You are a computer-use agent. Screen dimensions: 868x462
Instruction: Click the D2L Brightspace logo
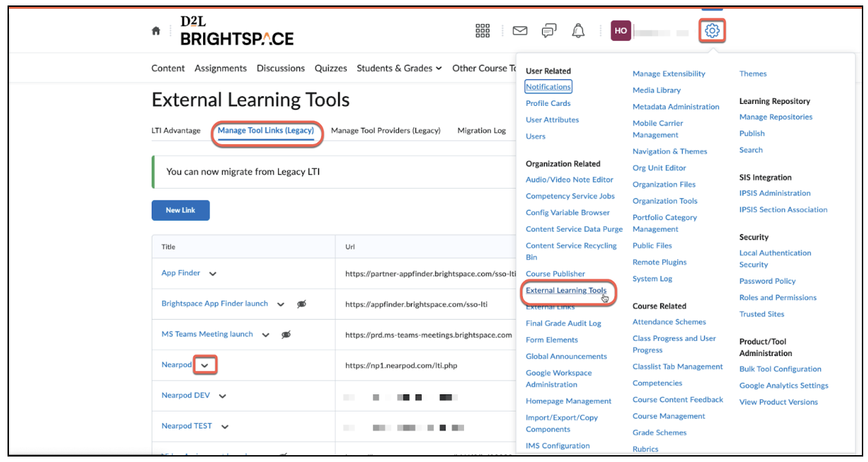[236, 31]
